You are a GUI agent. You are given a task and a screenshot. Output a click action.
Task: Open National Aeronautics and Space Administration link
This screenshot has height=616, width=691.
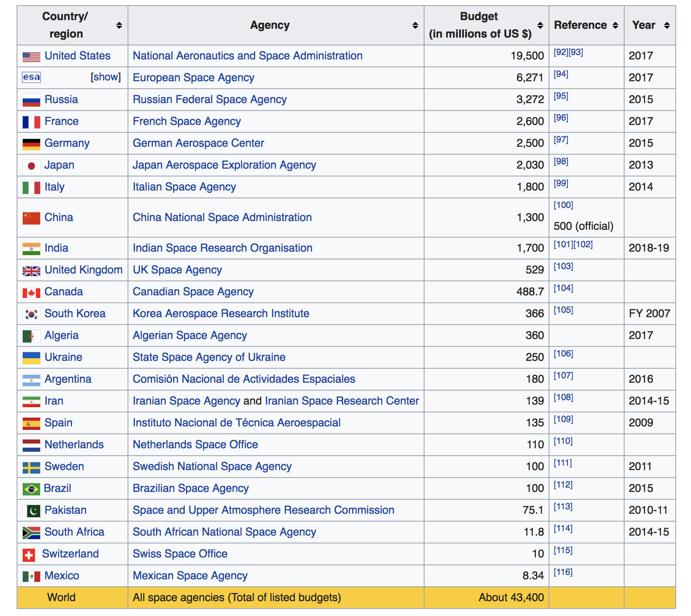click(x=248, y=56)
